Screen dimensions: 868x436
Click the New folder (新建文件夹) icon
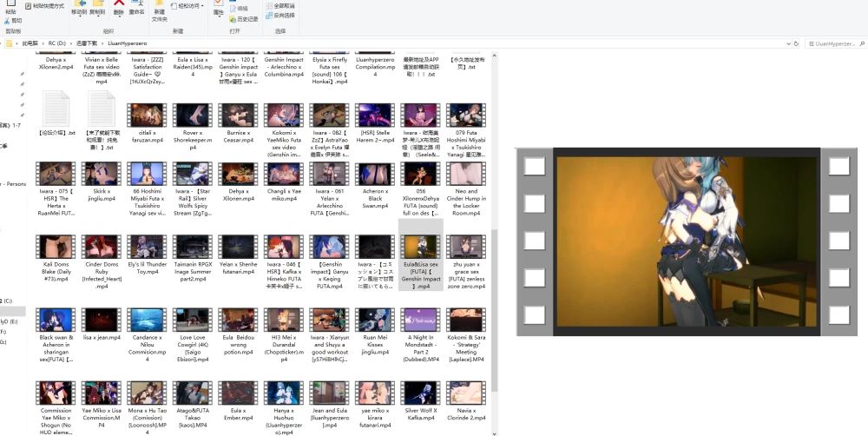160,3
